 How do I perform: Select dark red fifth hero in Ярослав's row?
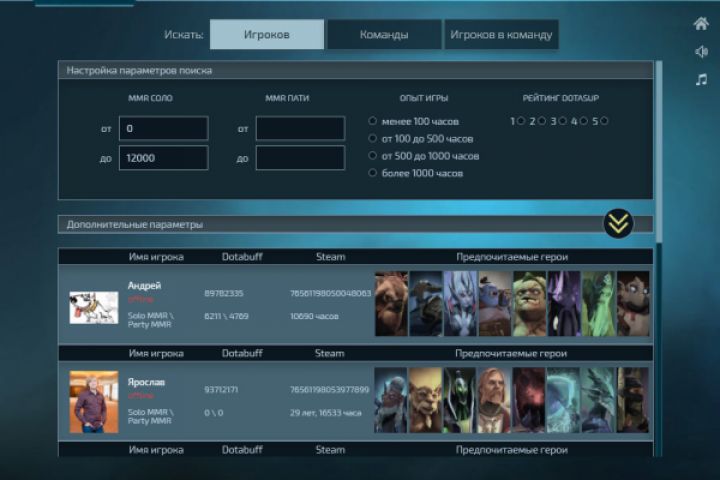(529, 400)
